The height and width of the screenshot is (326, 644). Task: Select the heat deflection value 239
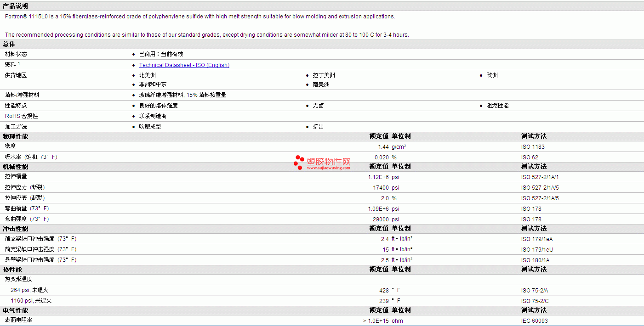(384, 301)
